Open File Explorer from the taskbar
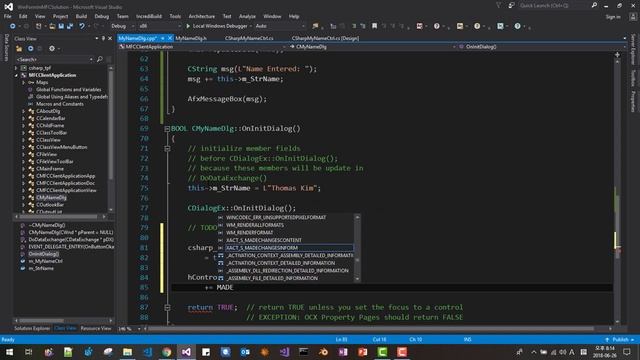 [127, 352]
